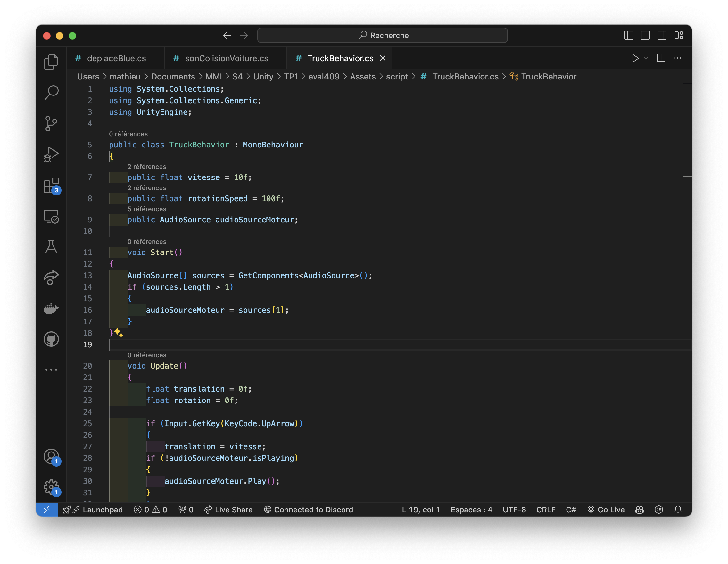Open the editor More Actions menu
Image resolution: width=728 pixels, height=564 pixels.
point(677,58)
